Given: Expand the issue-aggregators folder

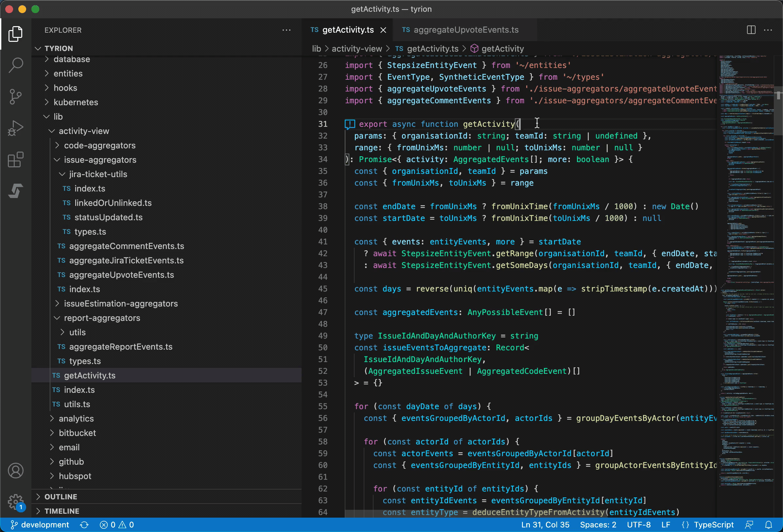Looking at the screenshot, I should click(x=100, y=160).
